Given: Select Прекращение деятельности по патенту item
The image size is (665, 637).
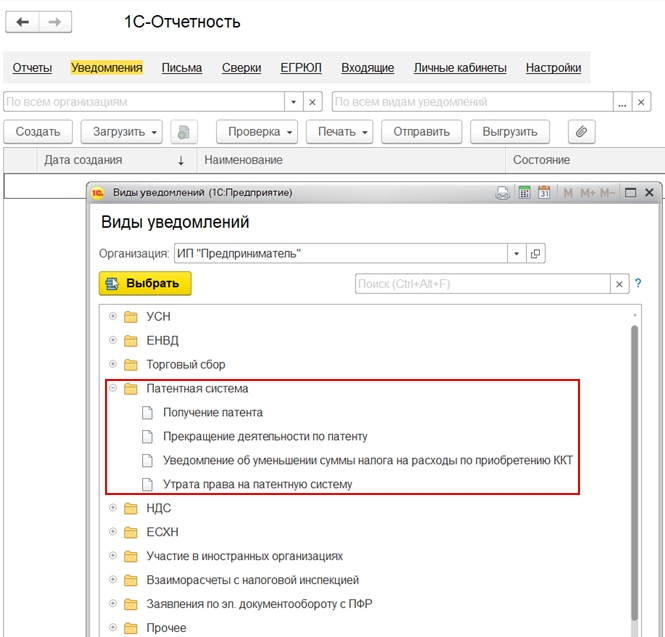Looking at the screenshot, I should (265, 436).
